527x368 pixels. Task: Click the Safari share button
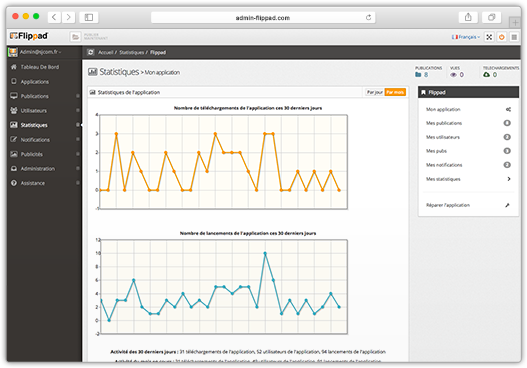pyautogui.click(x=468, y=17)
